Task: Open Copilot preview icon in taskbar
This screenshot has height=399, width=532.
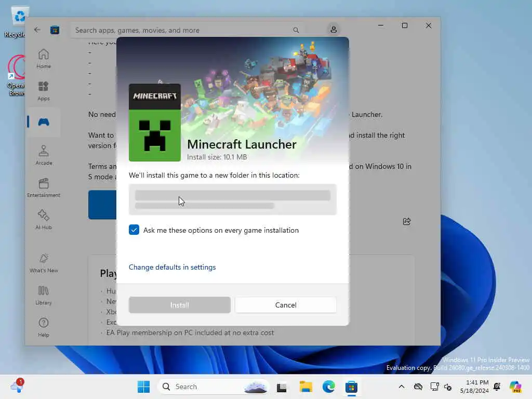Action: (515, 387)
